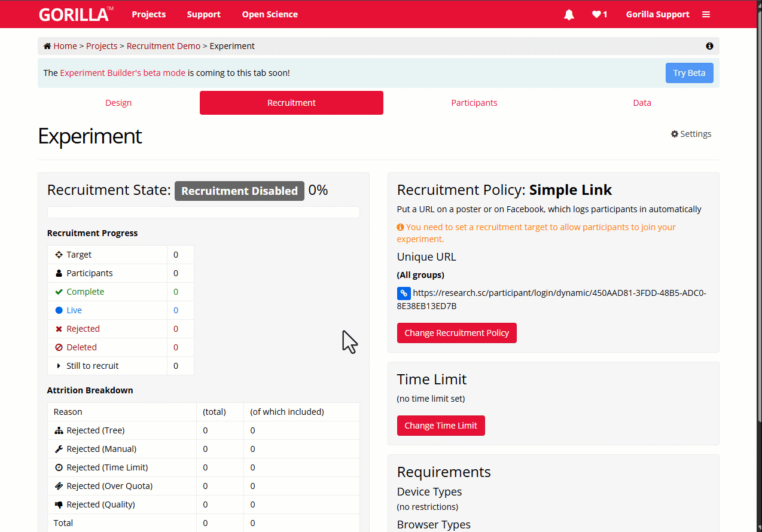Click the recruitment progress bar
The image size is (762, 532).
point(203,212)
